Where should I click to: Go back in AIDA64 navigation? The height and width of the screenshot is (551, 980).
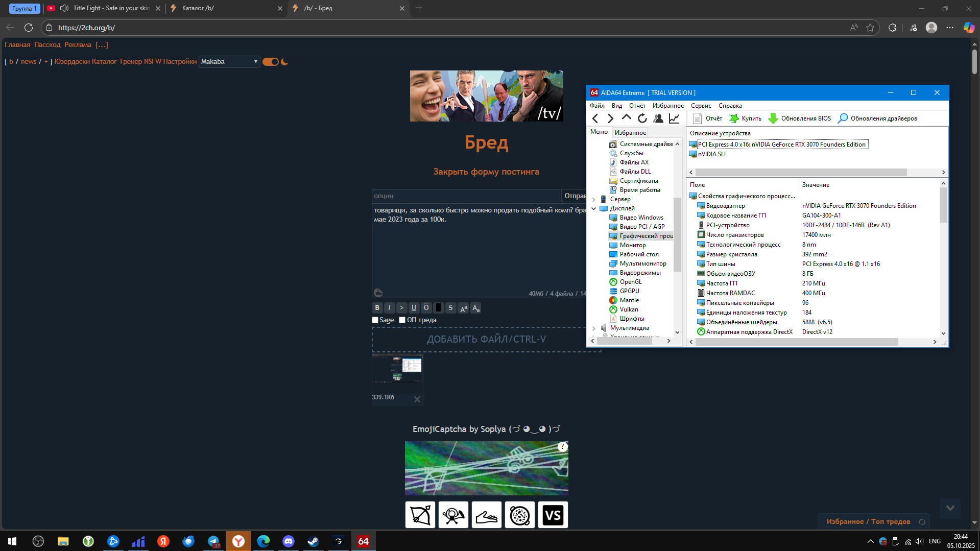pos(595,118)
